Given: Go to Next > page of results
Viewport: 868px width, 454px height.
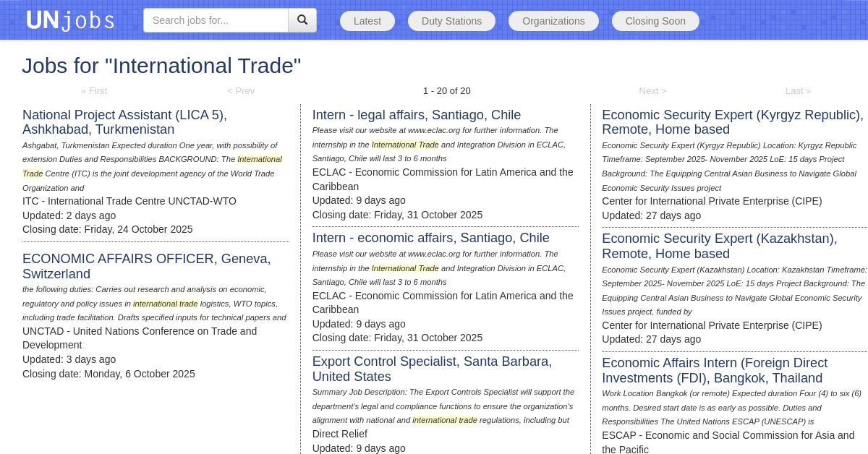Looking at the screenshot, I should point(652,91).
